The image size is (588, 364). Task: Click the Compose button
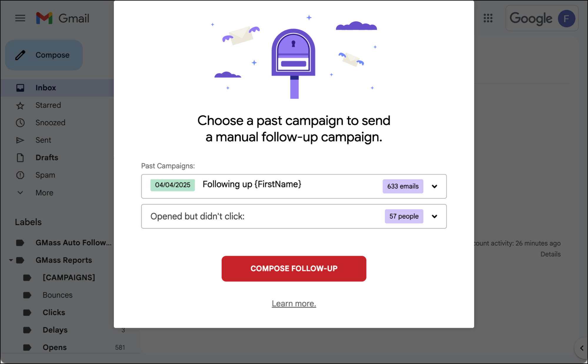44,55
